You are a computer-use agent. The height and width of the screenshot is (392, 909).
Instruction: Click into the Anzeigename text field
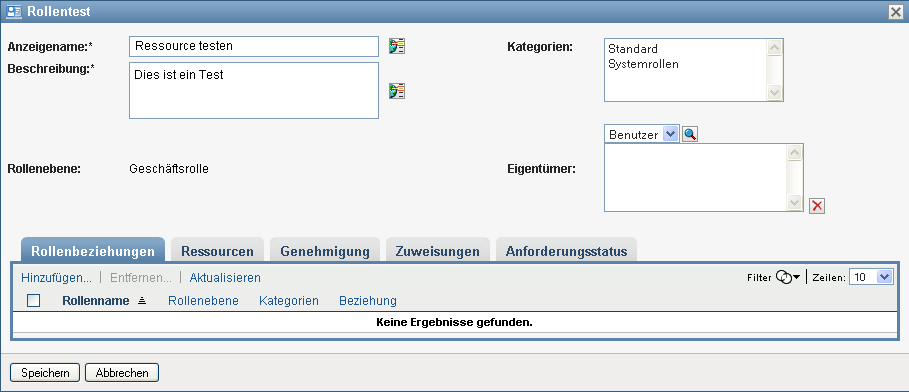tap(254, 46)
